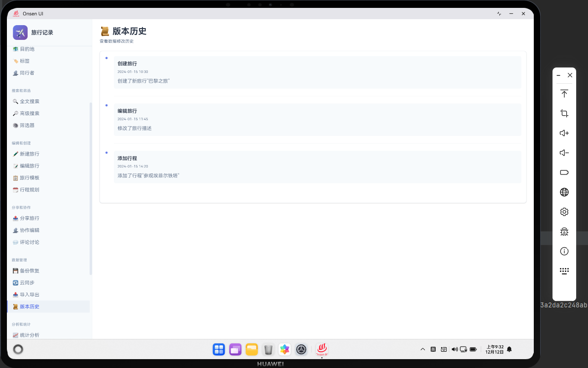Select the crop/screenshot tool icon

click(x=564, y=113)
